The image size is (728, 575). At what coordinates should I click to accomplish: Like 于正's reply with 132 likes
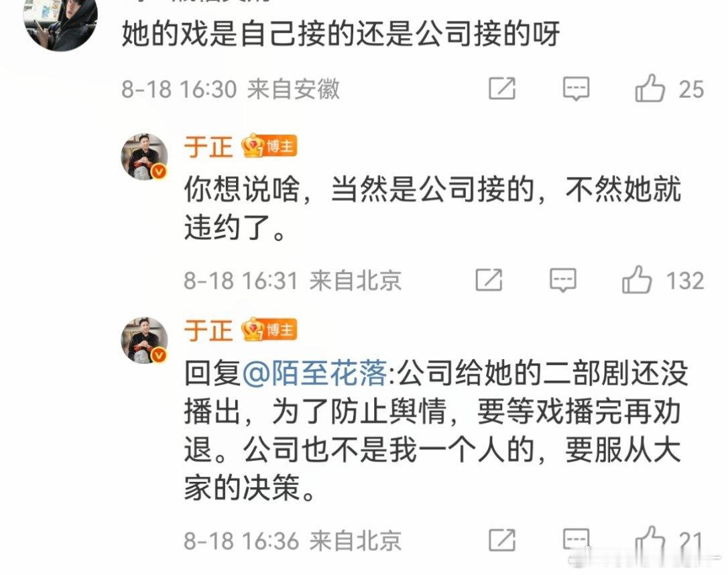pos(637,280)
